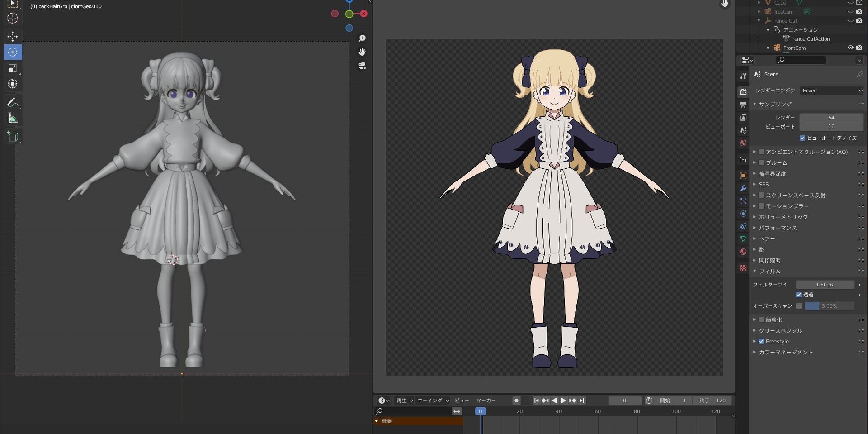The image size is (868, 434).
Task: Open the マーカー menu
Action: (x=486, y=401)
